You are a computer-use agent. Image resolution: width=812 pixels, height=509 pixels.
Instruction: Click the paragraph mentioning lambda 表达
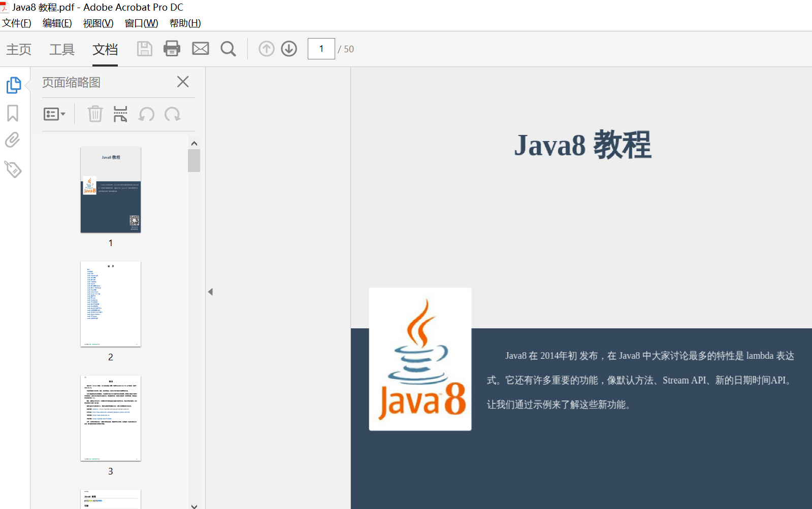click(649, 356)
